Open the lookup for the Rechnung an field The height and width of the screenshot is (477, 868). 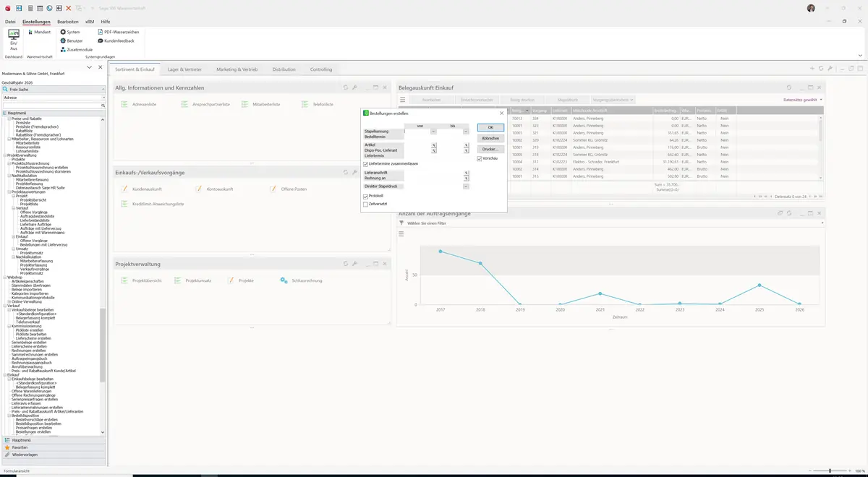pos(467,179)
